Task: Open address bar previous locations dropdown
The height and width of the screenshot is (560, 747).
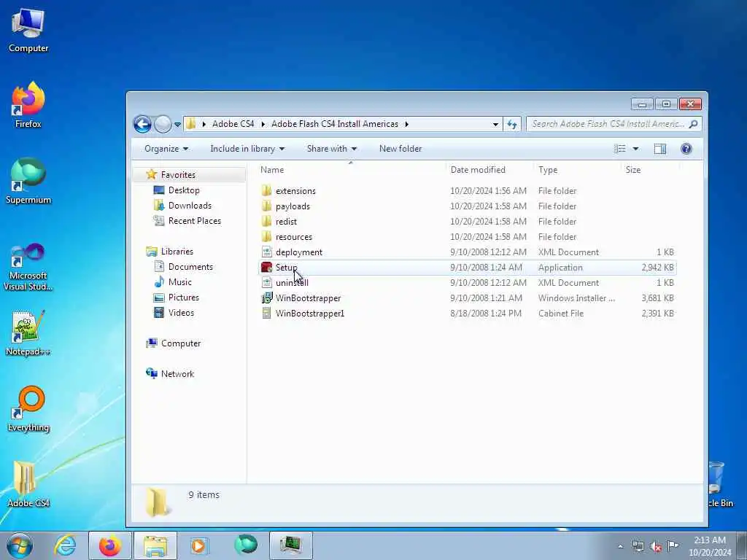Action: pos(495,124)
